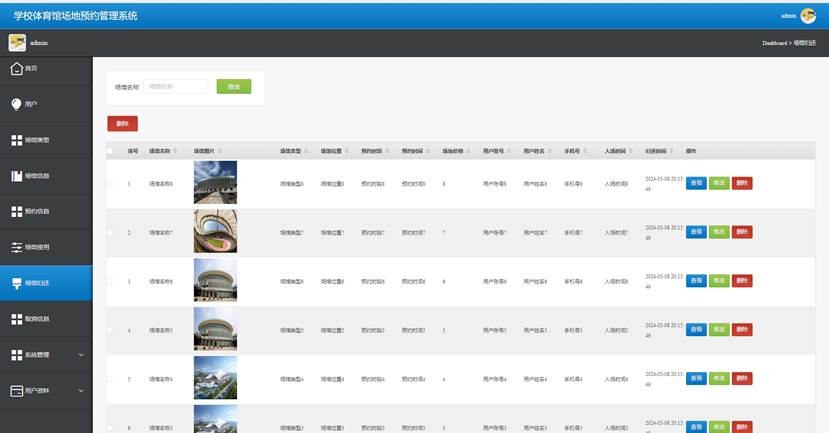Open the 场馆类型 grid icon in sidebar
829x433 pixels.
17,140
